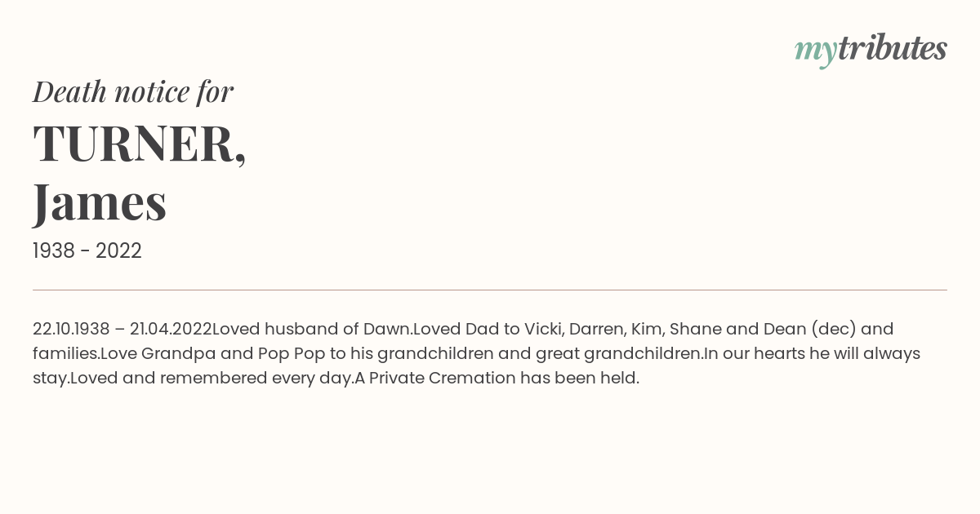The width and height of the screenshot is (980, 514).
Task: Click the first name James
Action: coord(100,202)
